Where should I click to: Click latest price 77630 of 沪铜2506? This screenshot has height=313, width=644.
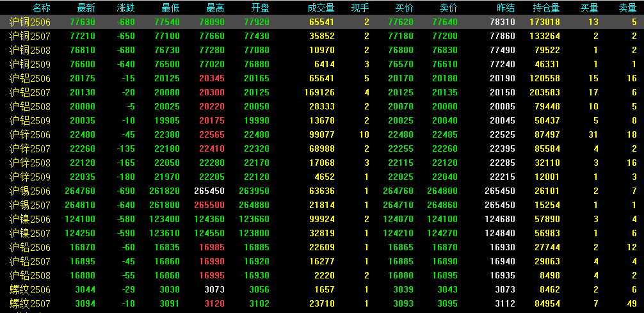tap(83, 22)
